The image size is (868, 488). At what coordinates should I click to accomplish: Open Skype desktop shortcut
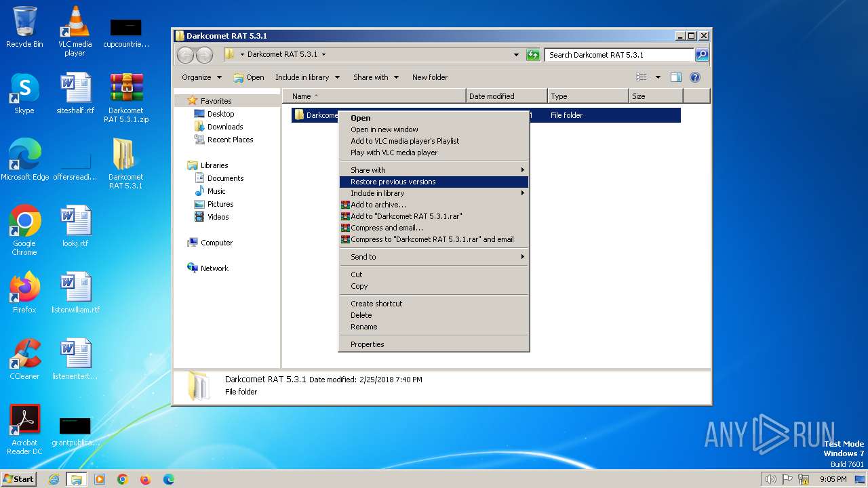click(x=24, y=94)
